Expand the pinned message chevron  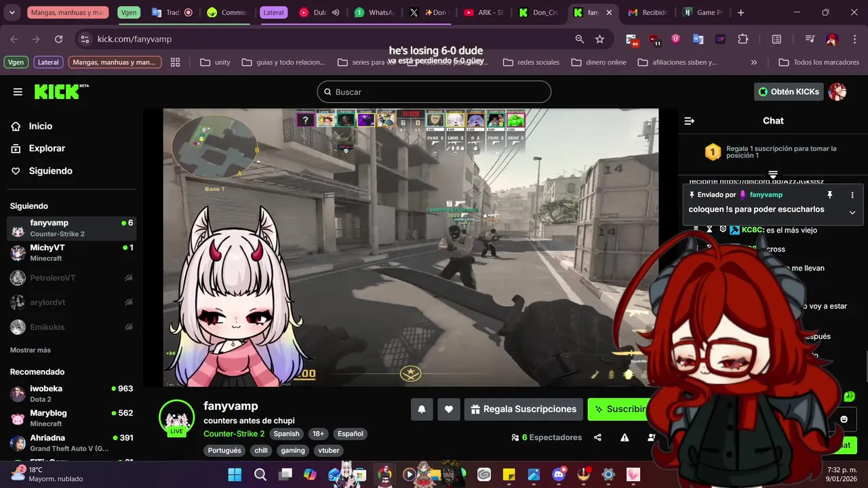coord(852,212)
